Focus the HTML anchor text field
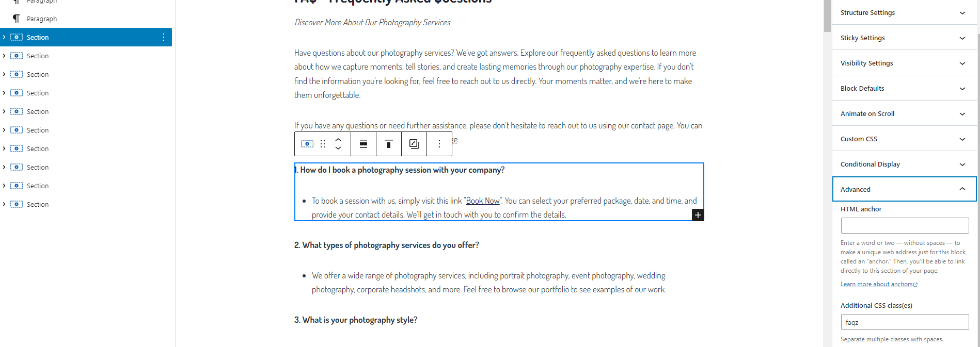 (x=905, y=225)
